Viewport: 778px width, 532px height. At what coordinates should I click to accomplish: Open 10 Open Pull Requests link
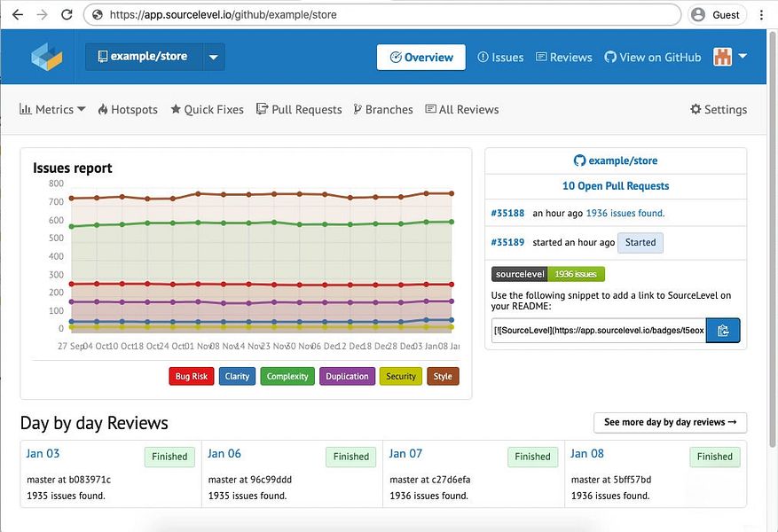(x=616, y=186)
